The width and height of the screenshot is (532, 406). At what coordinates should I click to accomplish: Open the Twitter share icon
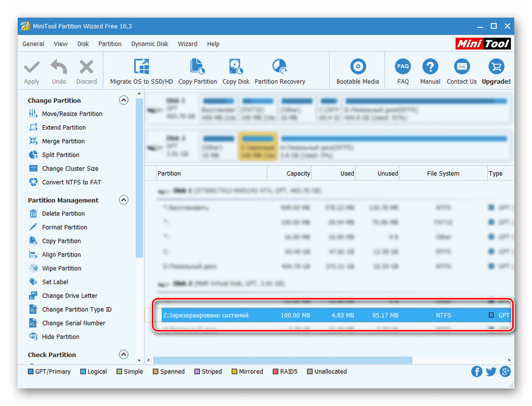pyautogui.click(x=491, y=371)
